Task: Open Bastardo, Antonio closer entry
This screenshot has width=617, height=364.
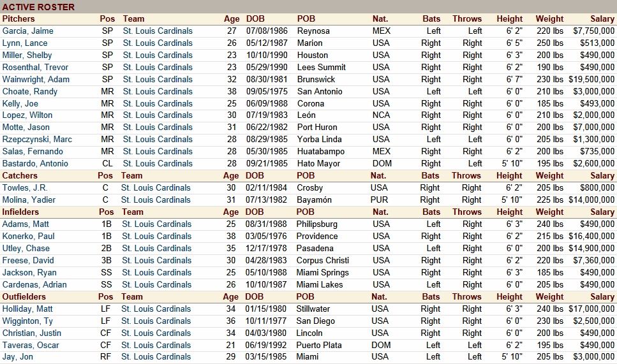Action: 35,163
